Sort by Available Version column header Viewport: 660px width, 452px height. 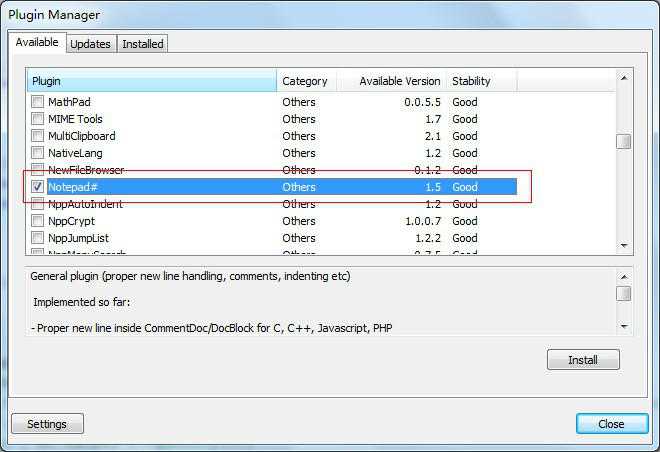391,81
